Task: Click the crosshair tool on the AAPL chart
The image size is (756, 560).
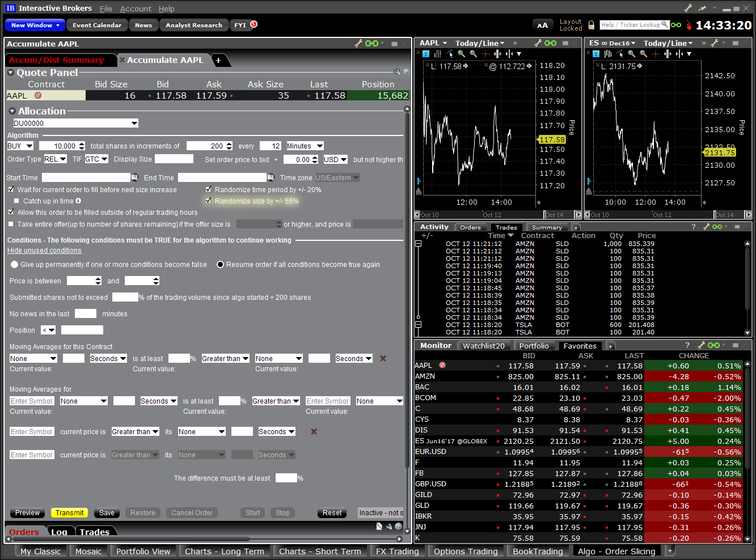Action: [x=485, y=53]
